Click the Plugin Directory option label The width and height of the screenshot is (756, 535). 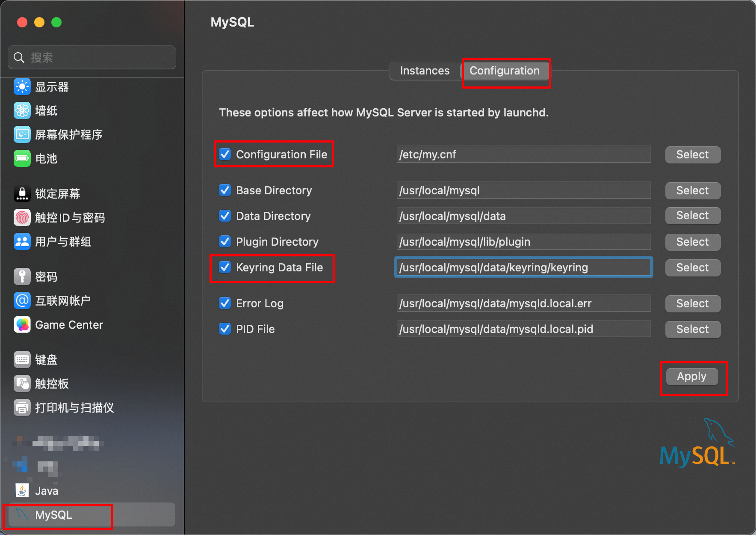click(277, 242)
